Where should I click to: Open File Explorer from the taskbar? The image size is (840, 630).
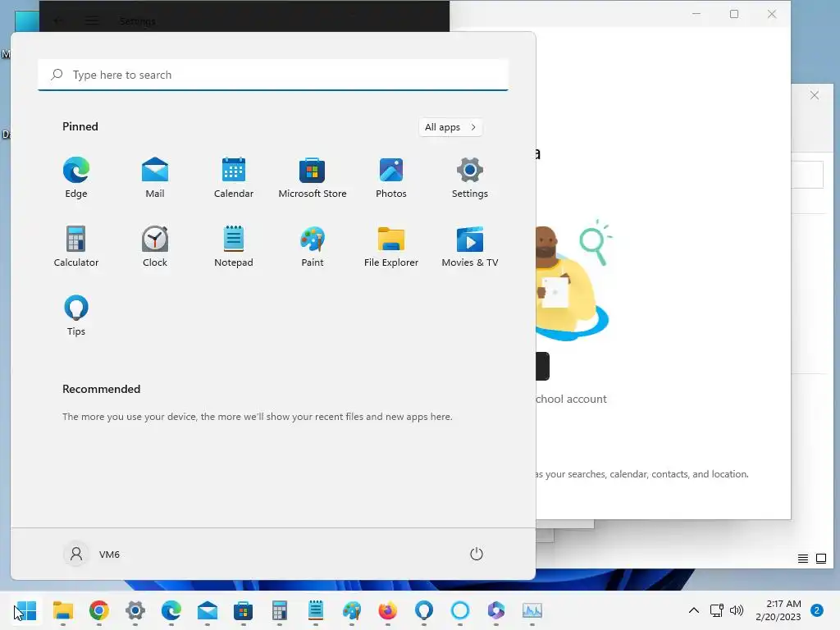62,610
